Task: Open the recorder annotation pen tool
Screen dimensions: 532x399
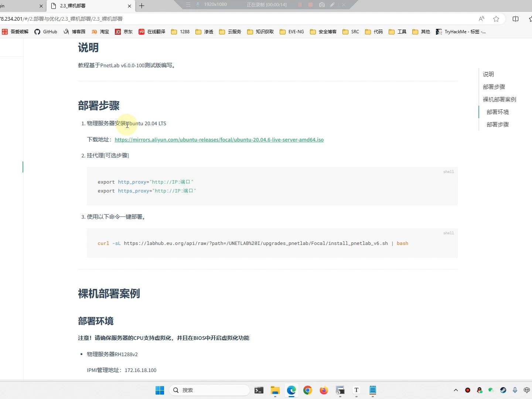Action: coord(332,5)
